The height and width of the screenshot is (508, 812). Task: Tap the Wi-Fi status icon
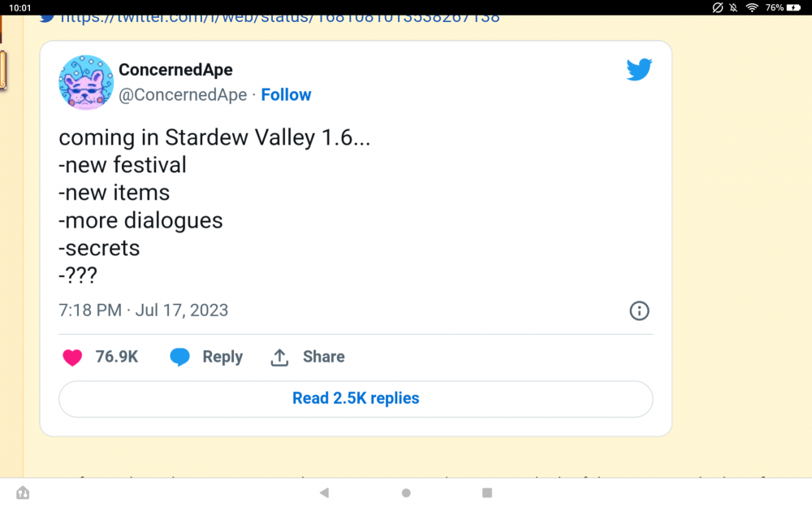pos(752,7)
